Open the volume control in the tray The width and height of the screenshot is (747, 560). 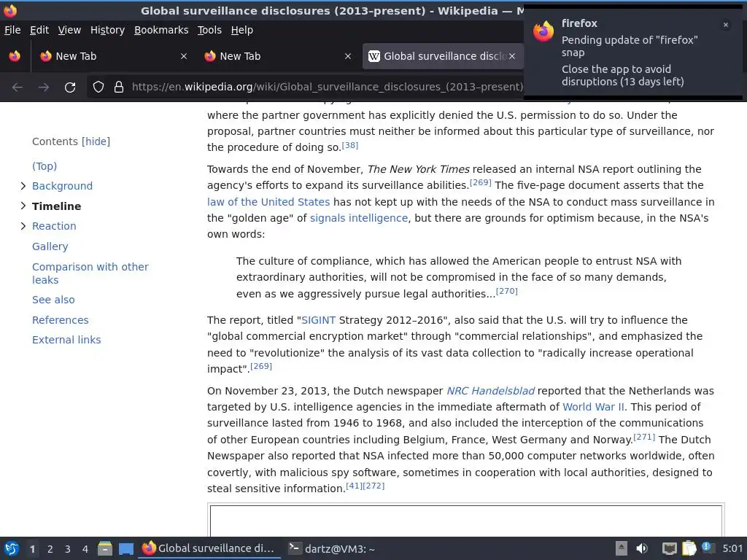pyautogui.click(x=642, y=548)
